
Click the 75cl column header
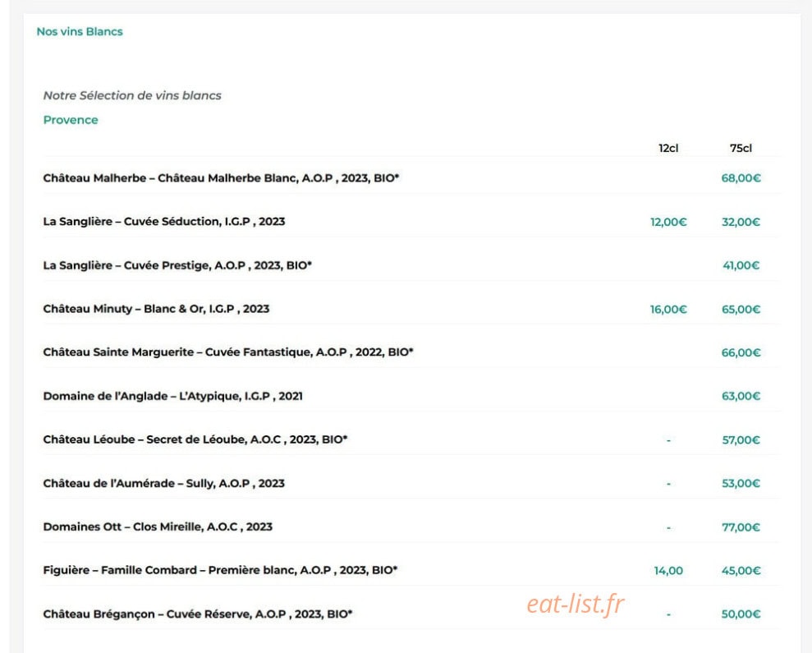tap(741, 148)
